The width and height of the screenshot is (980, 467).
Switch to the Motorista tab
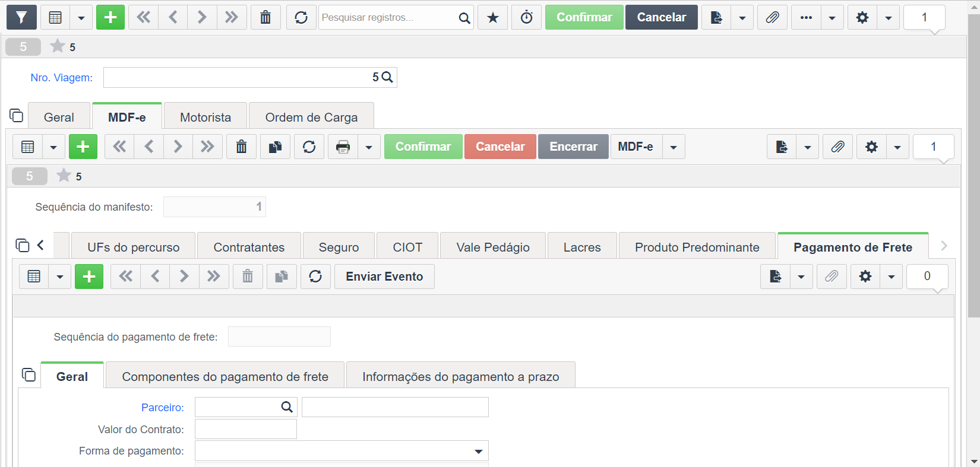(206, 117)
